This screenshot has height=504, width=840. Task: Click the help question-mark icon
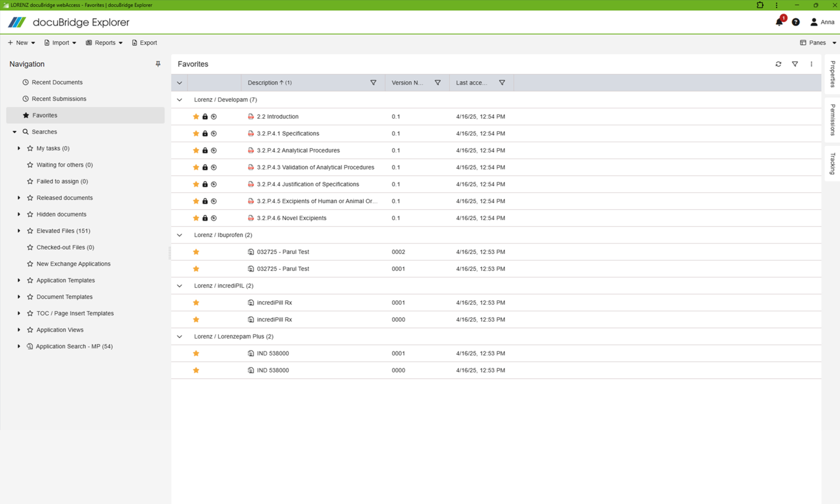(x=796, y=22)
